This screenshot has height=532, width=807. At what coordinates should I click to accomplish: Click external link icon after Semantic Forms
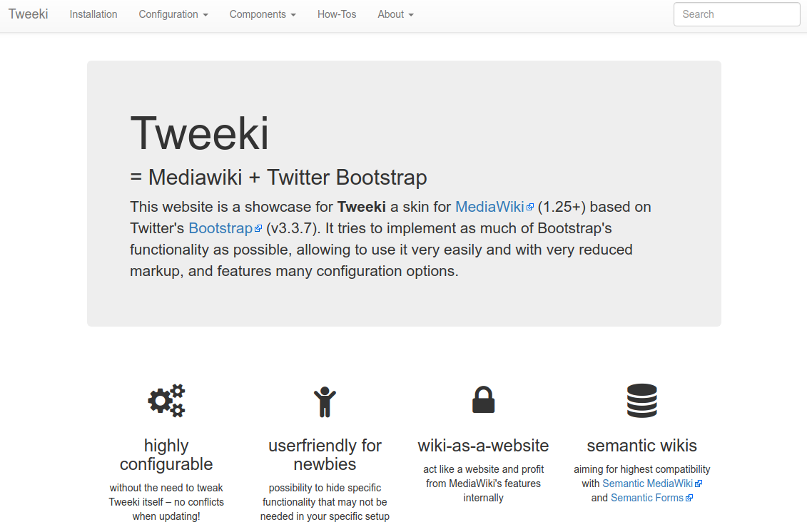[x=689, y=498]
